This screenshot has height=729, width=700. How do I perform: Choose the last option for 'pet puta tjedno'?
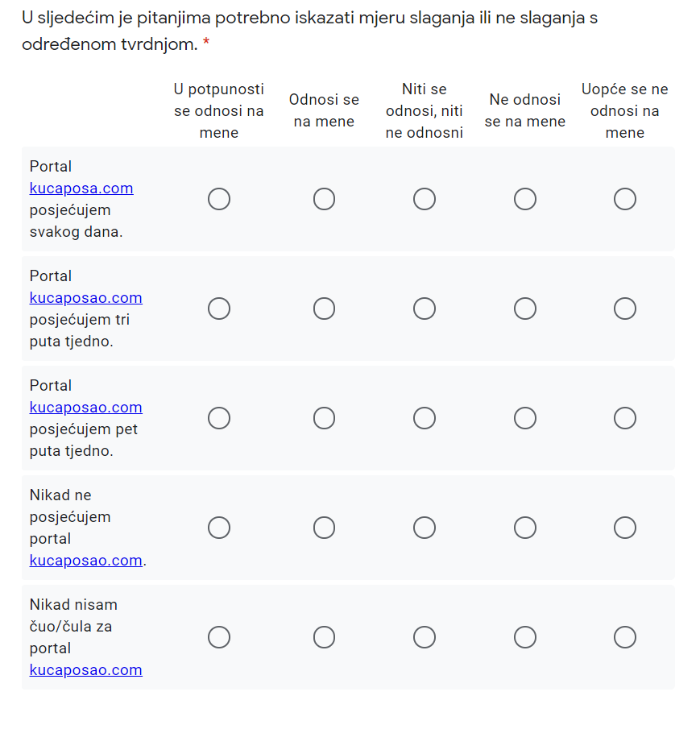tap(625, 418)
